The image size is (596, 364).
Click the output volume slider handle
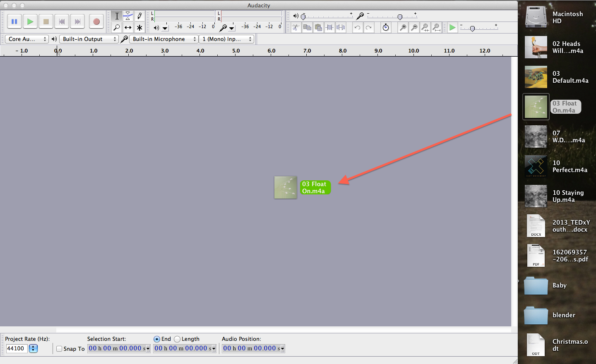[303, 17]
